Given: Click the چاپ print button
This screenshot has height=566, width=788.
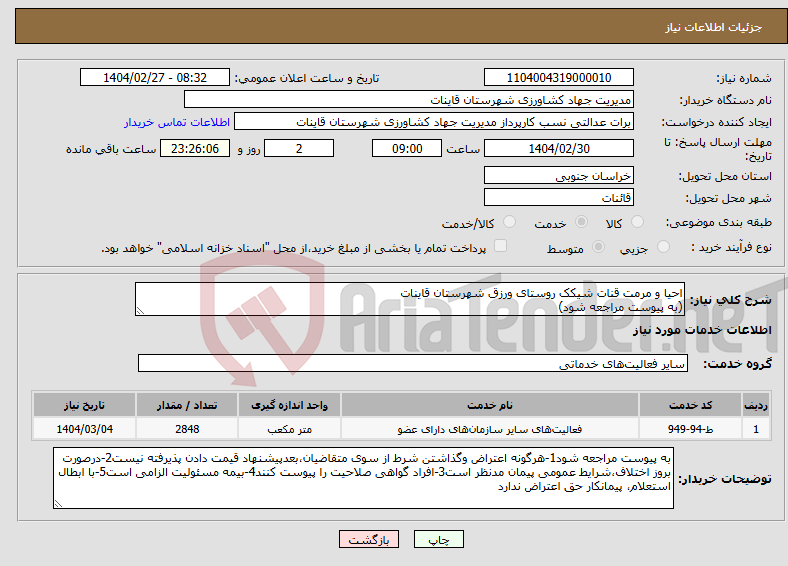Looking at the screenshot, I should point(439,539).
